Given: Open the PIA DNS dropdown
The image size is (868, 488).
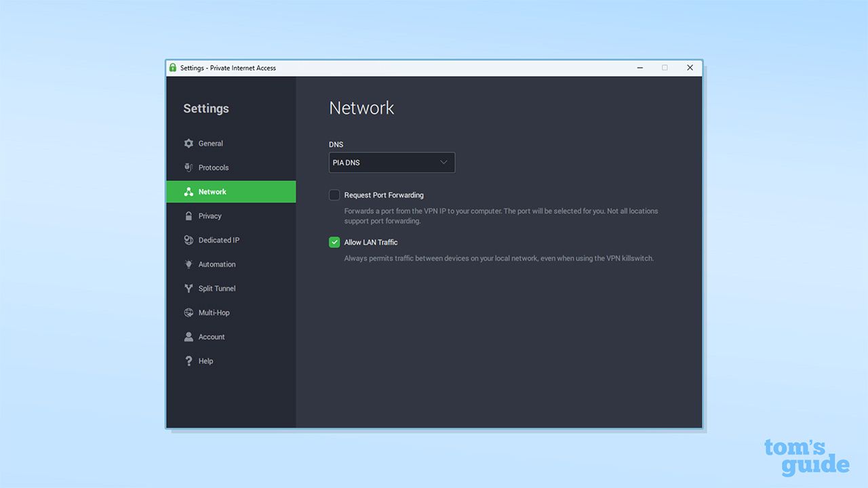Looking at the screenshot, I should click(392, 163).
